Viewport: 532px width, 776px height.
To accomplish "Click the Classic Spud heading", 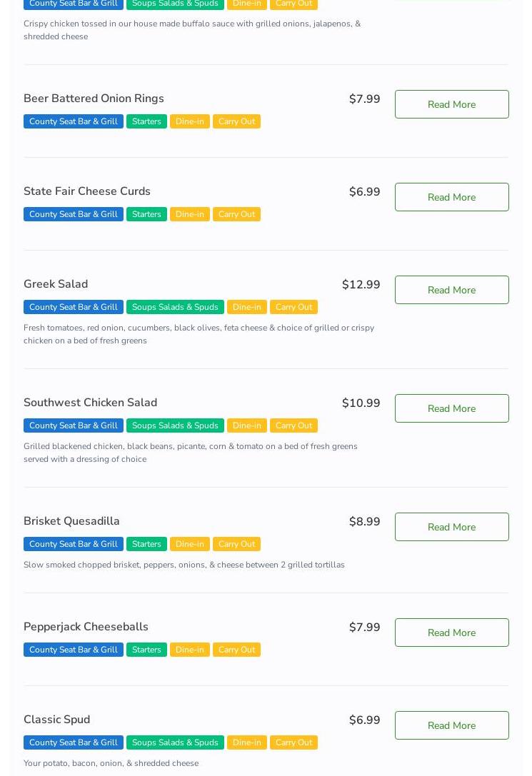I will point(56,720).
